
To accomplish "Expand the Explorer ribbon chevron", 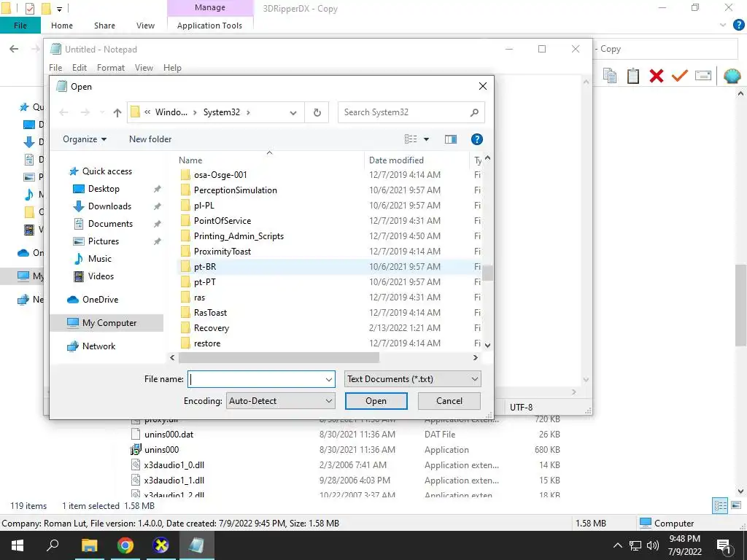I will (723, 26).
